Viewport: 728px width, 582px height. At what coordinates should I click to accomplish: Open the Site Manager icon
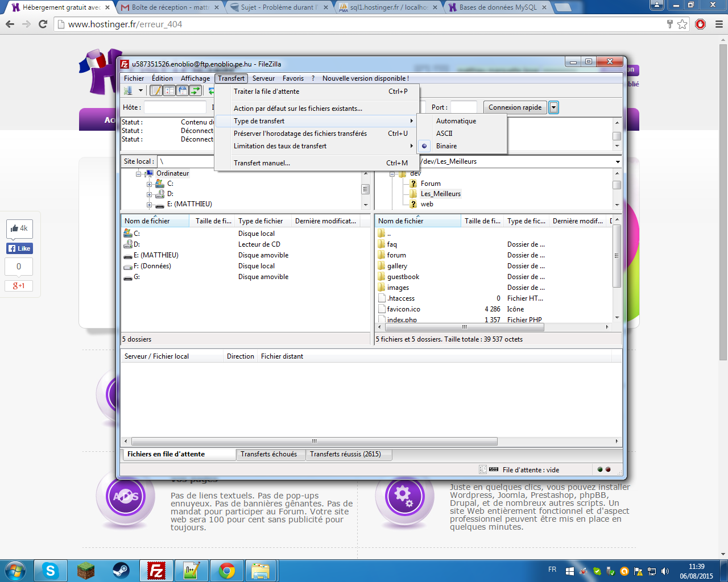pos(129,91)
